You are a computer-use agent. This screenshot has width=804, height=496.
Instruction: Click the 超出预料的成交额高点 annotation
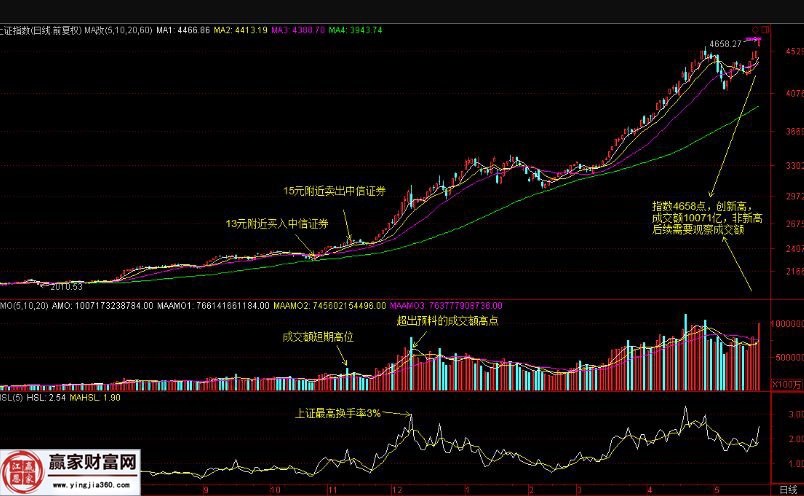pos(446,321)
